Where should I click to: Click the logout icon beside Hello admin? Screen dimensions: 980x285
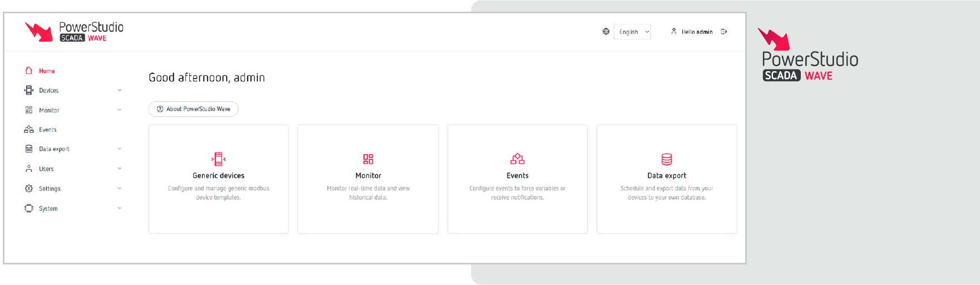click(724, 32)
